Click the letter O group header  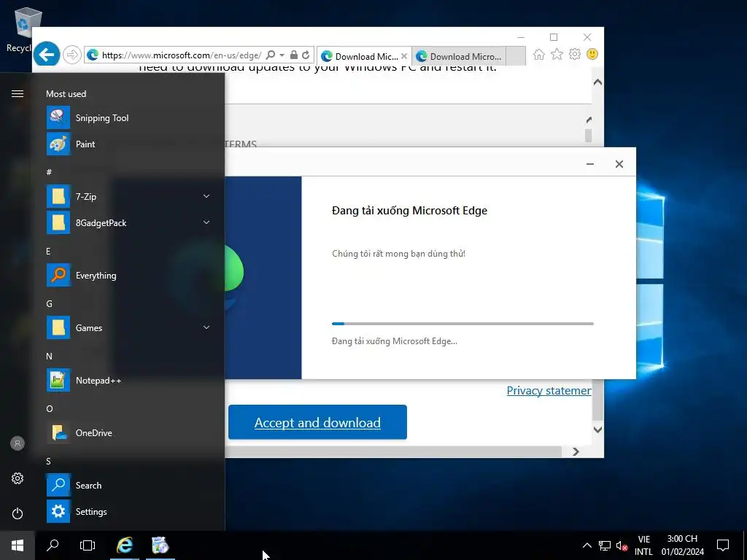tap(50, 408)
